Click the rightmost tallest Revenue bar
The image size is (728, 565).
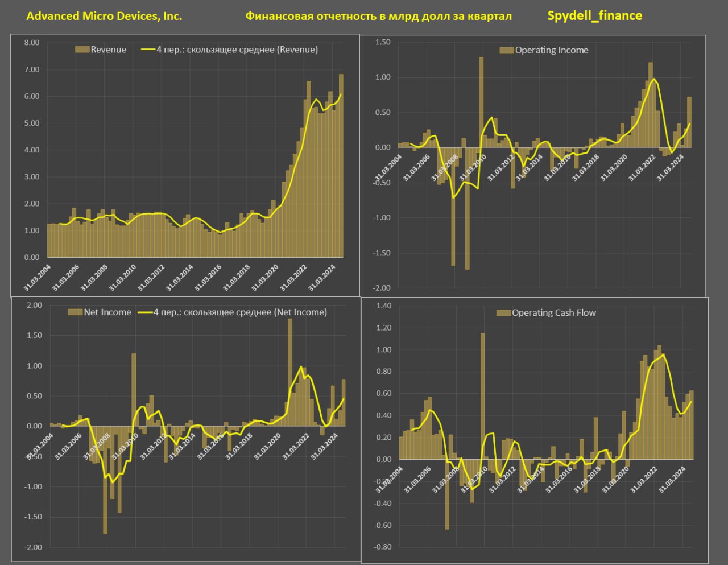click(x=341, y=165)
